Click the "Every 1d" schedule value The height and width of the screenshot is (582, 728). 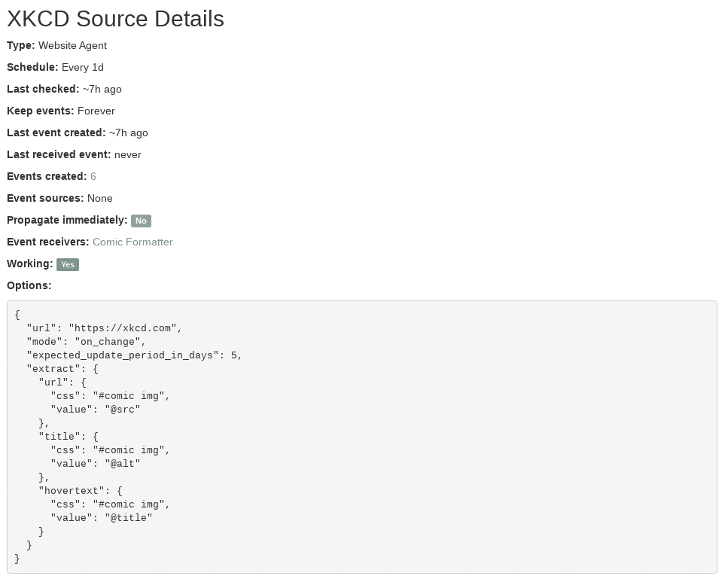pos(83,68)
